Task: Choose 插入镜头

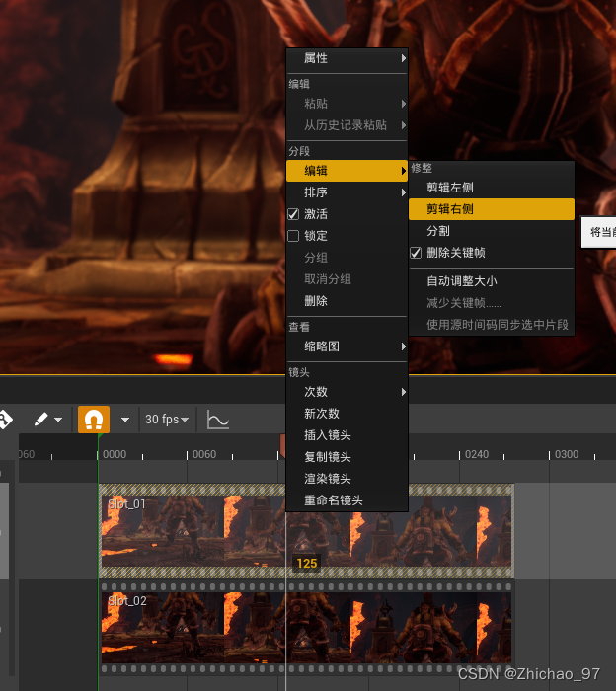Action: click(346, 435)
